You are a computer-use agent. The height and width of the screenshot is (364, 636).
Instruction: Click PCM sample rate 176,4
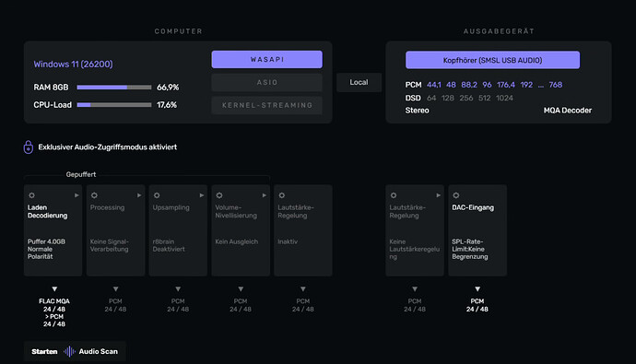(x=506, y=85)
